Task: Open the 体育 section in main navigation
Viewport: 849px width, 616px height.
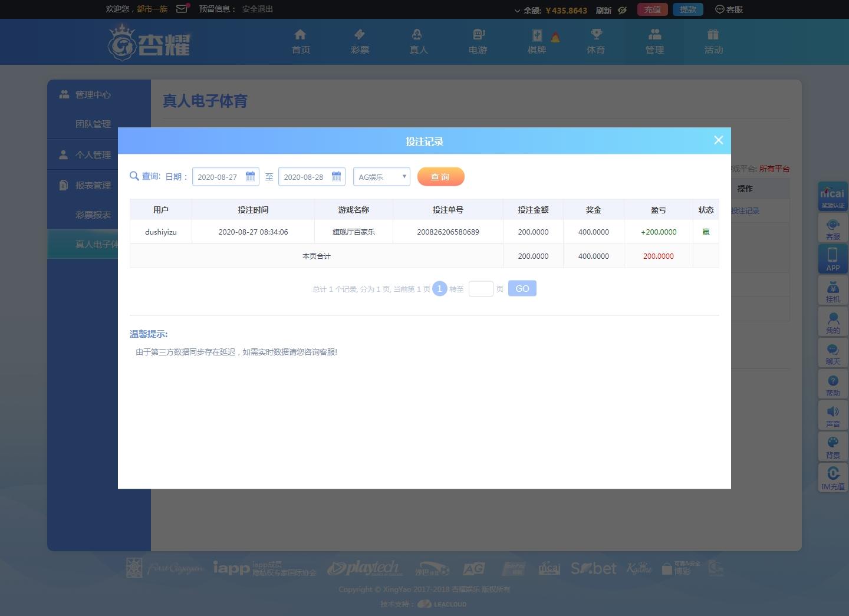Action: coord(595,41)
